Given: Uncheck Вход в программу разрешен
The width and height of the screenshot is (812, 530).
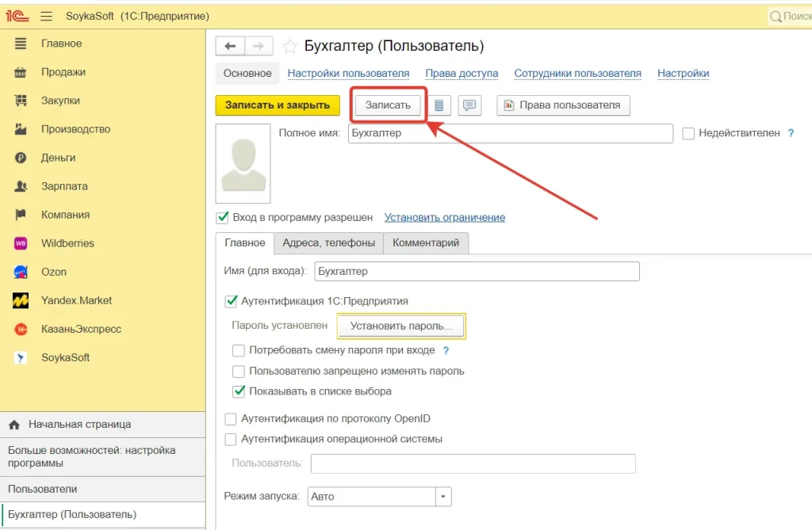Looking at the screenshot, I should 223,217.
